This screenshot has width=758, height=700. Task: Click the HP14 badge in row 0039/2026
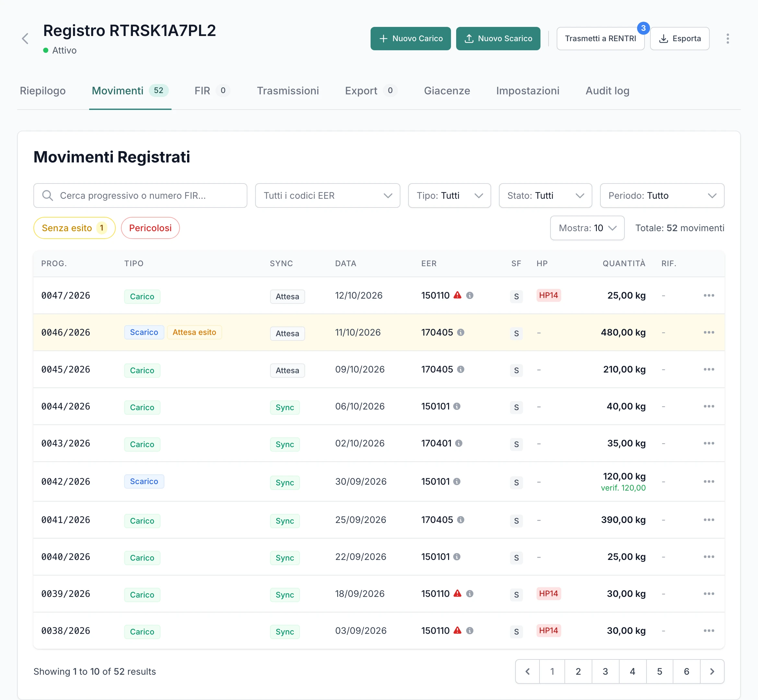point(549,593)
